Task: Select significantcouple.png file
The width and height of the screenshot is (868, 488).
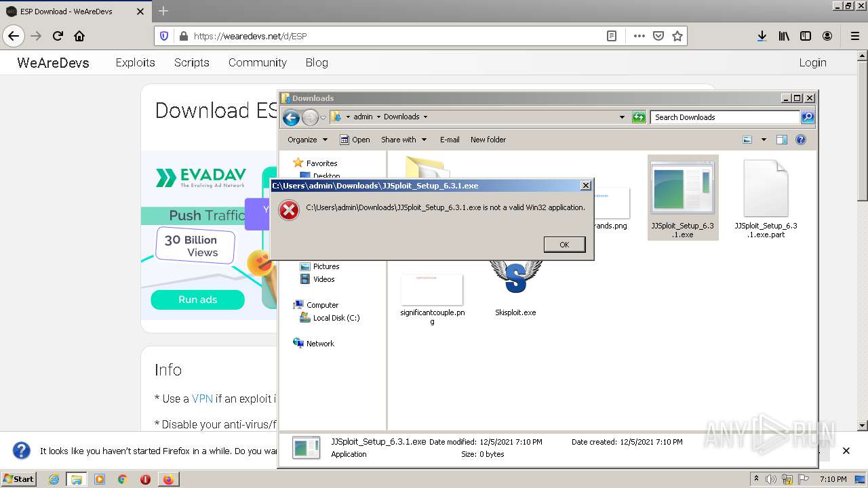Action: (x=432, y=298)
